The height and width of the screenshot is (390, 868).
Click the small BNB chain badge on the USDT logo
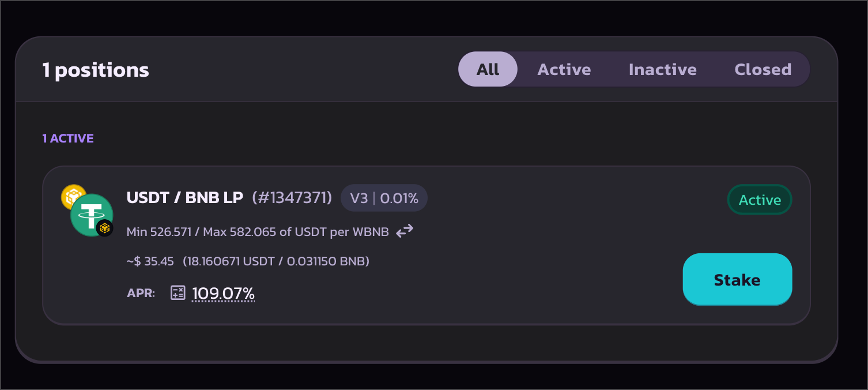[x=104, y=228]
